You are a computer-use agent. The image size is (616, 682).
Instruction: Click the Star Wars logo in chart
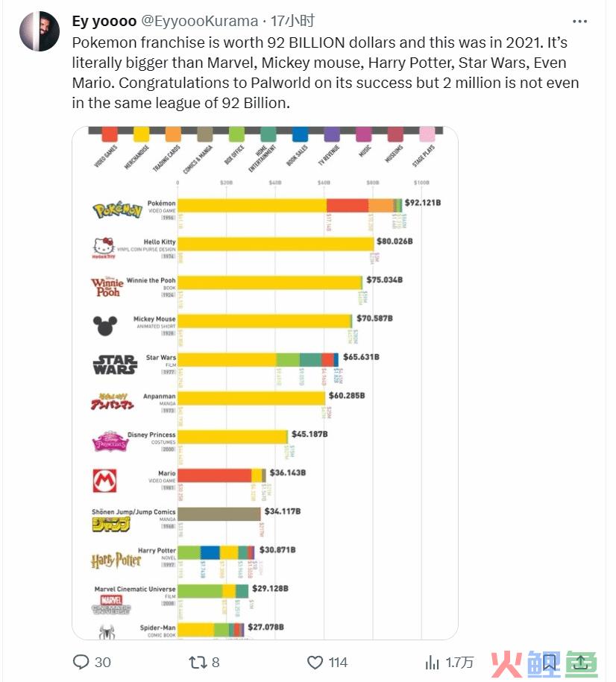click(x=115, y=364)
